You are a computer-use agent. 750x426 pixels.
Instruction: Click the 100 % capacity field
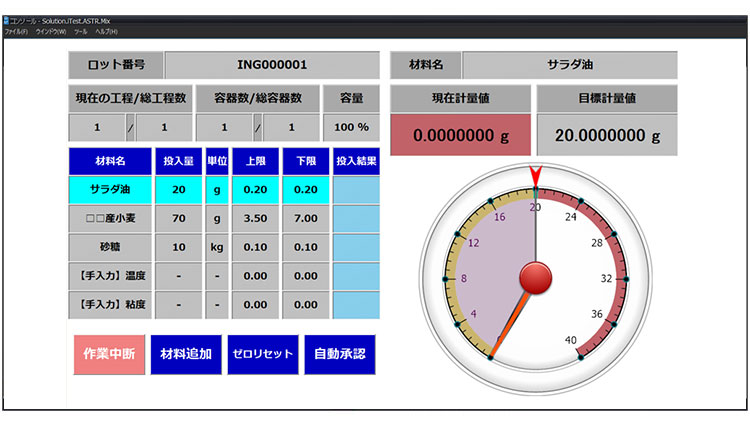tap(352, 128)
